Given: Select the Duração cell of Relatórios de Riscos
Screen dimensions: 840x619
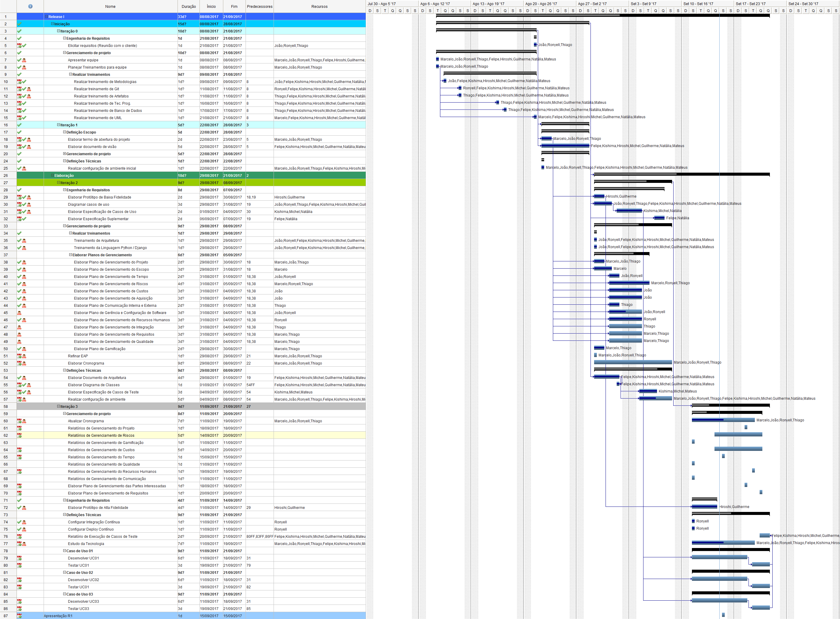Looking at the screenshot, I should [188, 436].
